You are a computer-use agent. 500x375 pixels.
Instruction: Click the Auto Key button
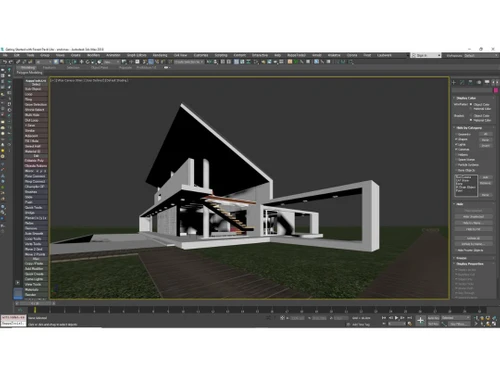[x=433, y=318]
